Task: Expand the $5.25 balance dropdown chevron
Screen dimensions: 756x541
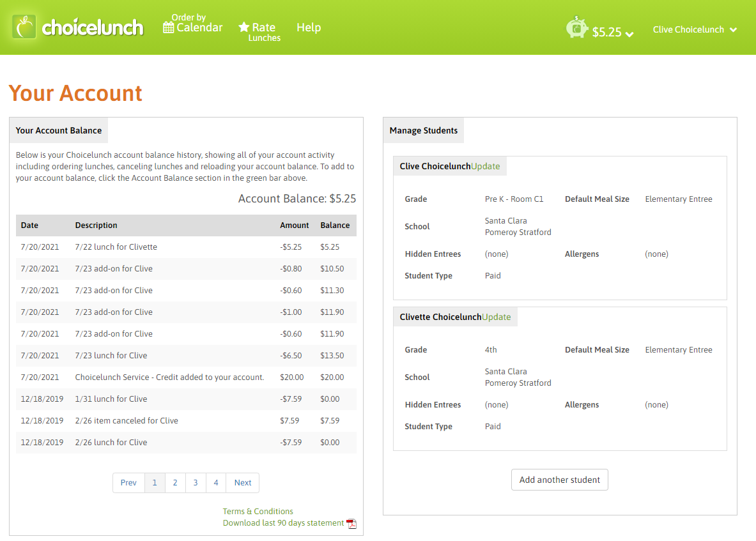Action: click(x=629, y=34)
